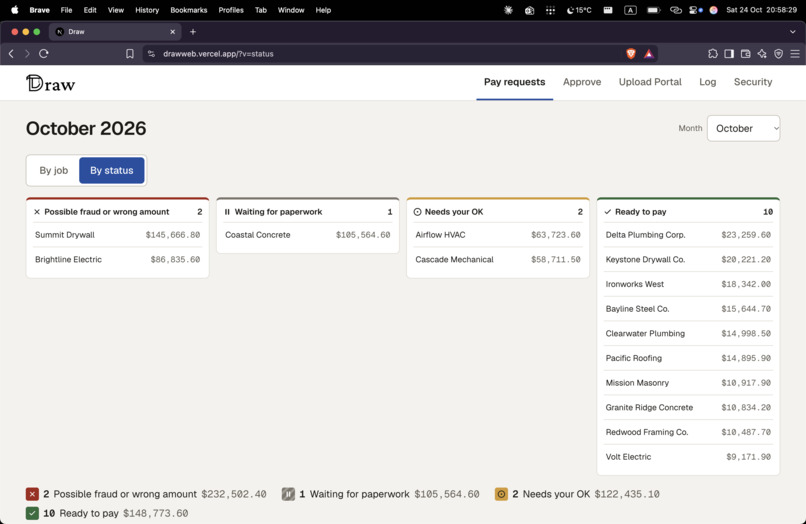Viewport: 806px width, 524px height.
Task: Click the red X fraud legend icon
Action: (32, 494)
